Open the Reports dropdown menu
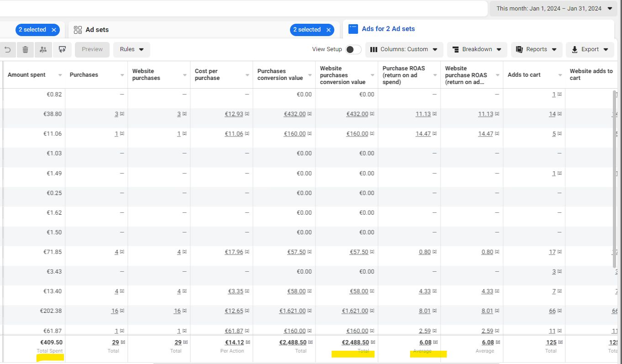The height and width of the screenshot is (364, 622). tap(536, 49)
